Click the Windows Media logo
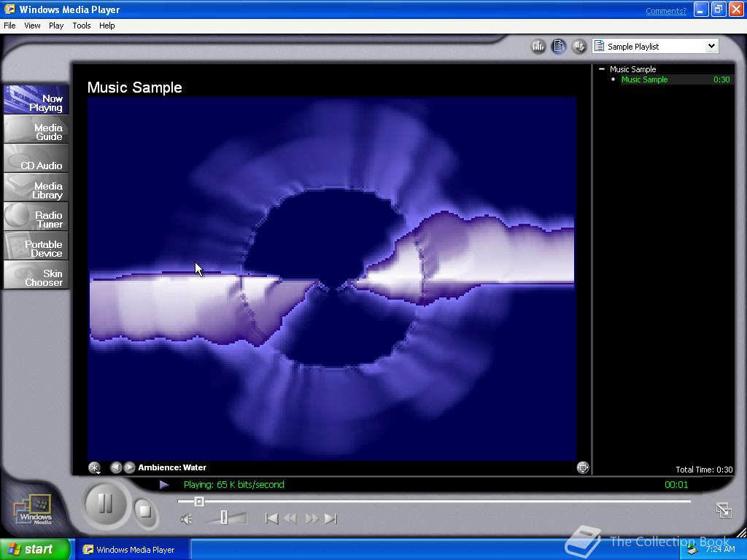The height and width of the screenshot is (560, 747). pos(34,510)
